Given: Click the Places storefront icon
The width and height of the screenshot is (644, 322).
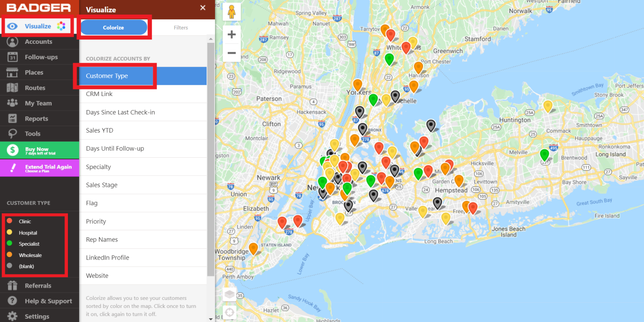Looking at the screenshot, I should click(x=13, y=72).
